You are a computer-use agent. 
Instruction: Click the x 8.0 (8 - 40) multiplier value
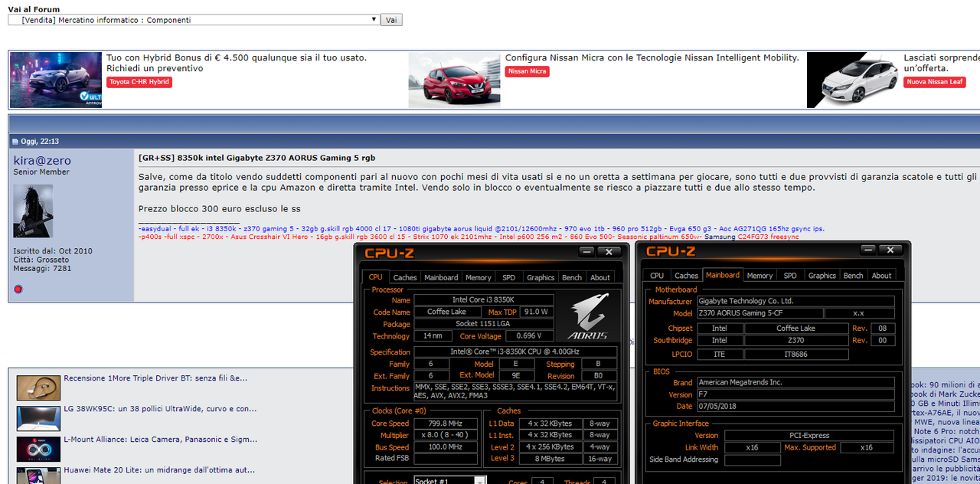pos(446,435)
